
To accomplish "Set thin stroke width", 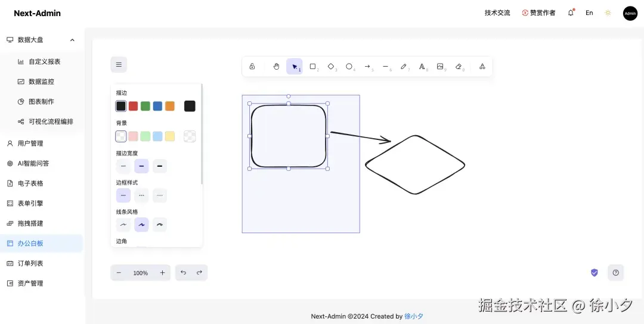I will (x=123, y=166).
